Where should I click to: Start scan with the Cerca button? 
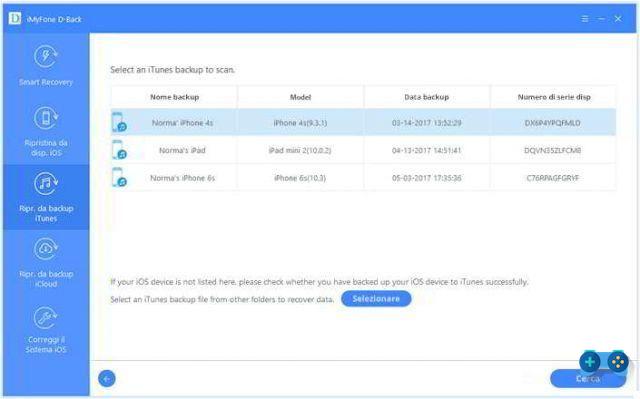click(588, 379)
